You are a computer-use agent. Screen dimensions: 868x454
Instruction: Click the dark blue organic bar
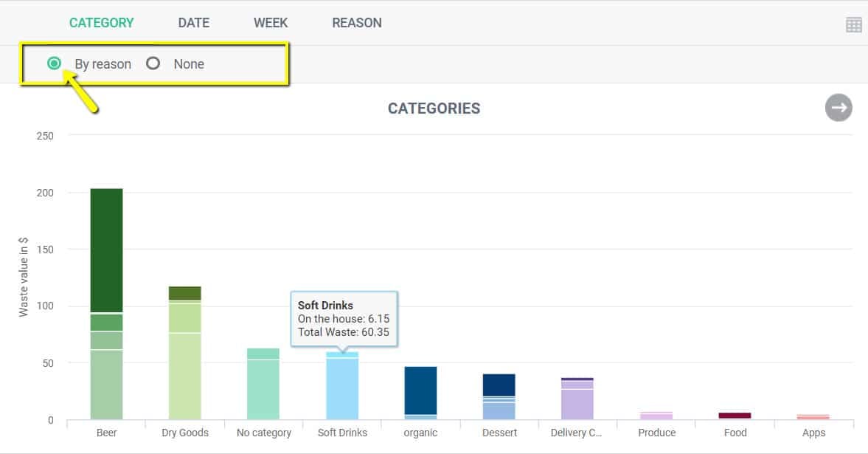(x=420, y=389)
